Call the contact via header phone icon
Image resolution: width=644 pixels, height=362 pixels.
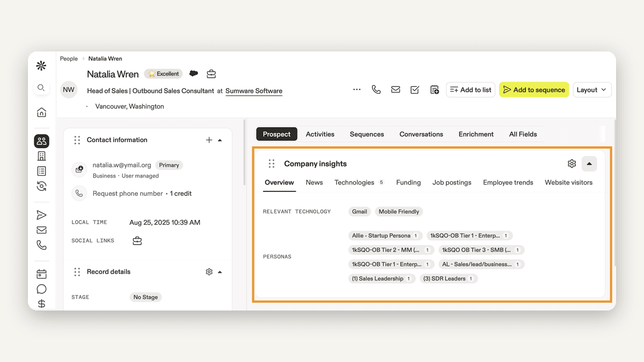376,90
